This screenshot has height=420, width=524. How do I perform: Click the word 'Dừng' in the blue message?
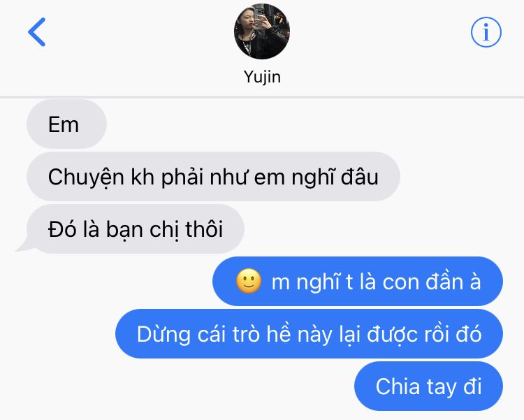(163, 334)
